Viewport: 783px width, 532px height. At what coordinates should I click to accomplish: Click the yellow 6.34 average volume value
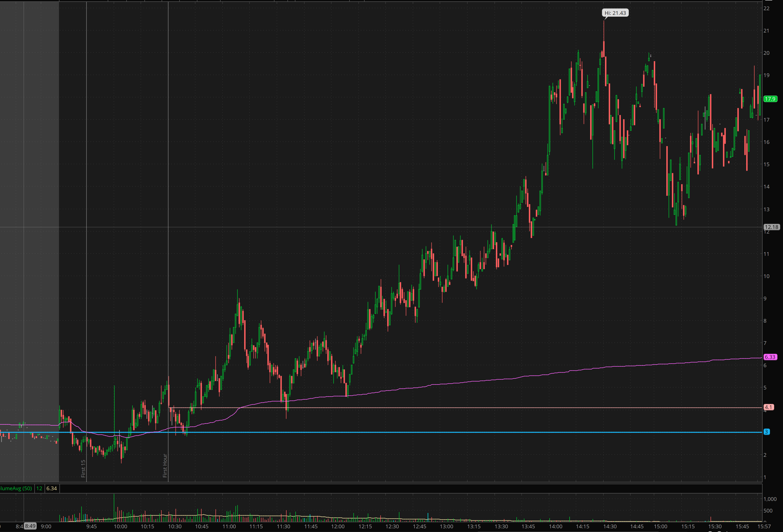pos(52,488)
